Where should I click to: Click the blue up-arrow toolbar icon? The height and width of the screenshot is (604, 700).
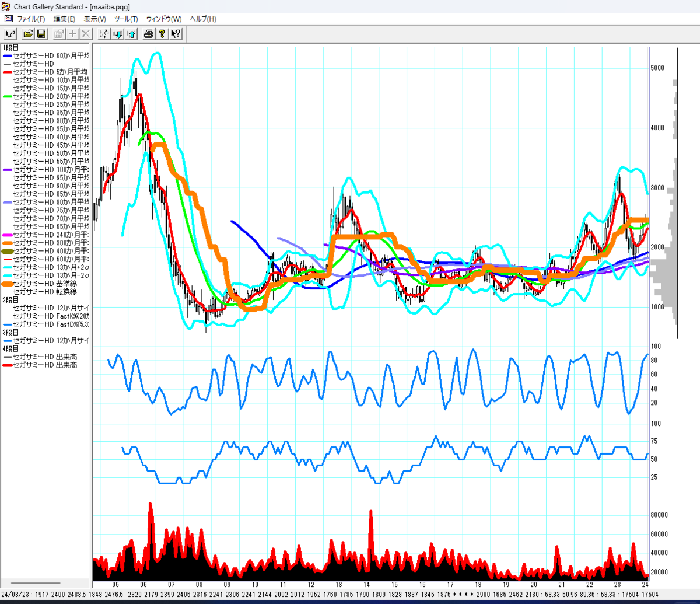click(131, 34)
